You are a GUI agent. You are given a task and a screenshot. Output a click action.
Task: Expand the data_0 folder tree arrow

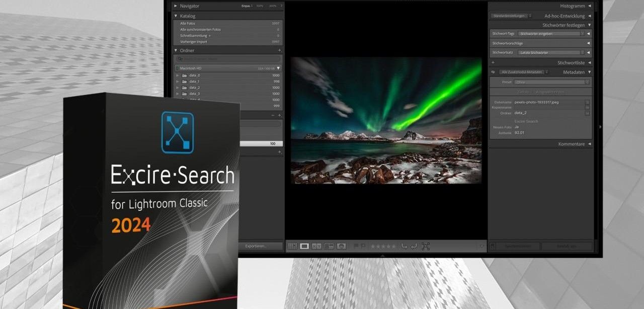pyautogui.click(x=178, y=75)
